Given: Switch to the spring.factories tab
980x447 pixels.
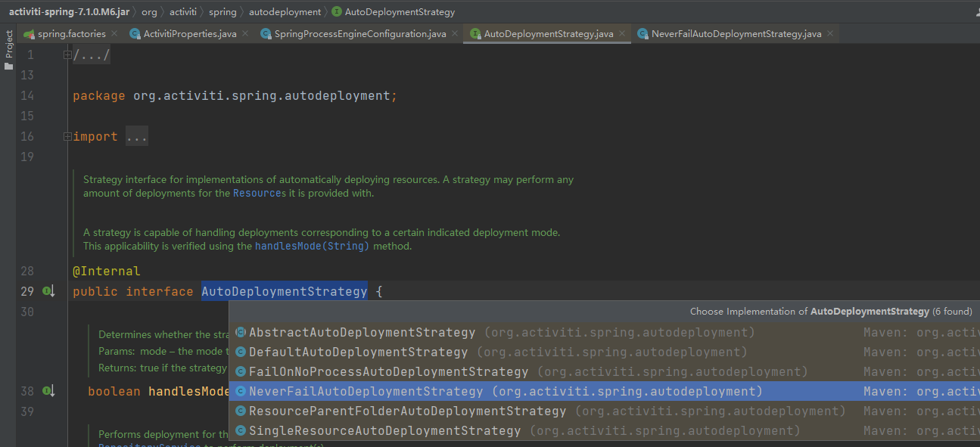Looking at the screenshot, I should [x=72, y=34].
